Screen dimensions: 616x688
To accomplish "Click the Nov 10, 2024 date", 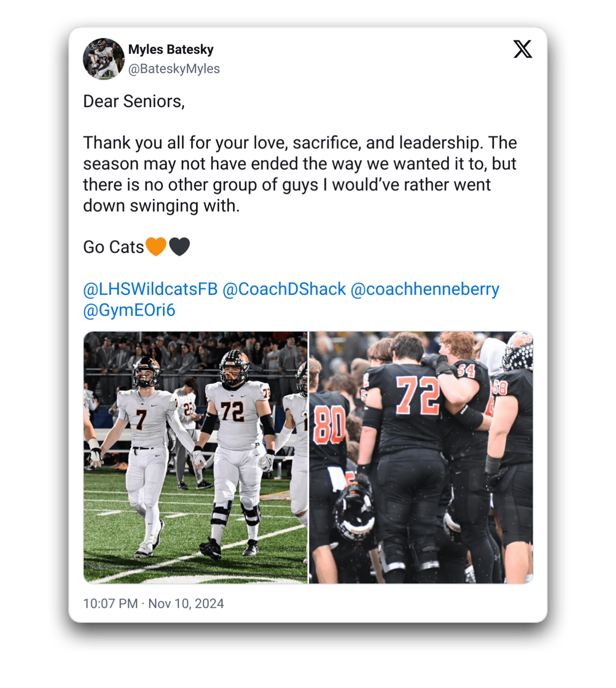I will [186, 604].
